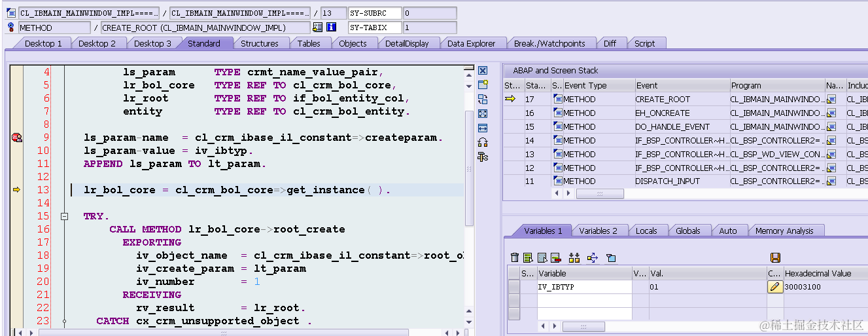Click the variables table horizontal scrollbar thumb

(583, 326)
